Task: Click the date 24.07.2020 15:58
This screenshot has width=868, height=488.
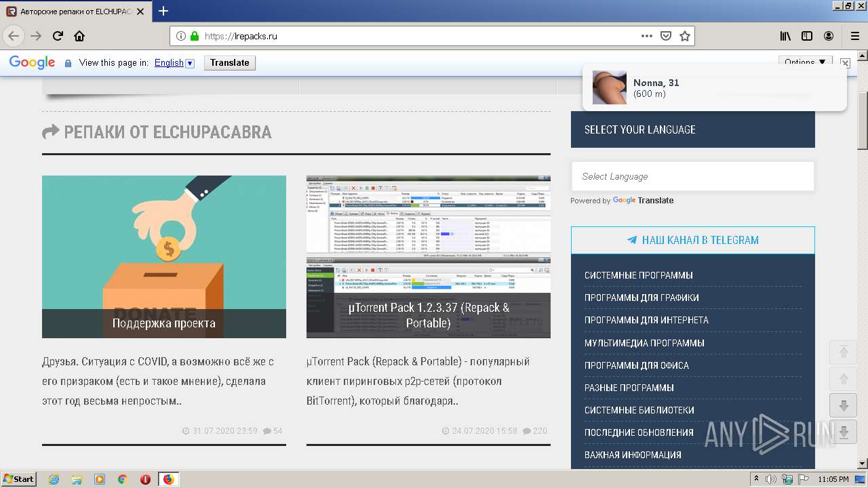Action: click(x=479, y=430)
